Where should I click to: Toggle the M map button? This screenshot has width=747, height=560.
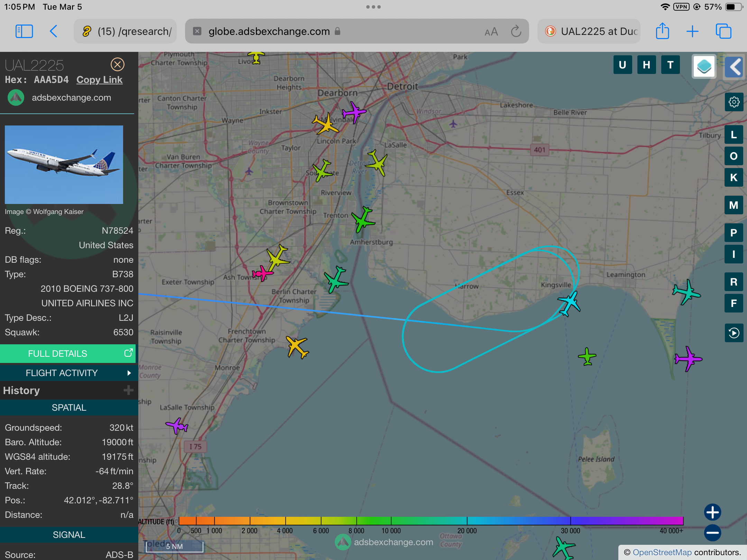734,205
